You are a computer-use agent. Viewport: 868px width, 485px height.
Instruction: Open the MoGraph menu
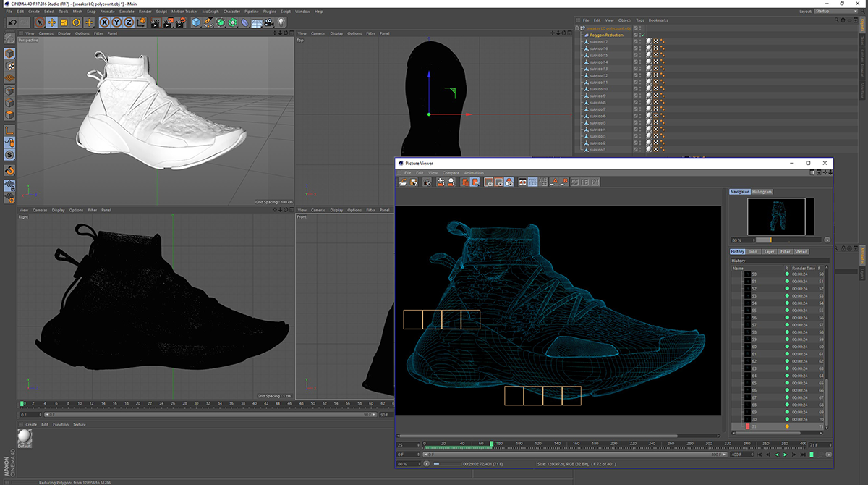[210, 11]
